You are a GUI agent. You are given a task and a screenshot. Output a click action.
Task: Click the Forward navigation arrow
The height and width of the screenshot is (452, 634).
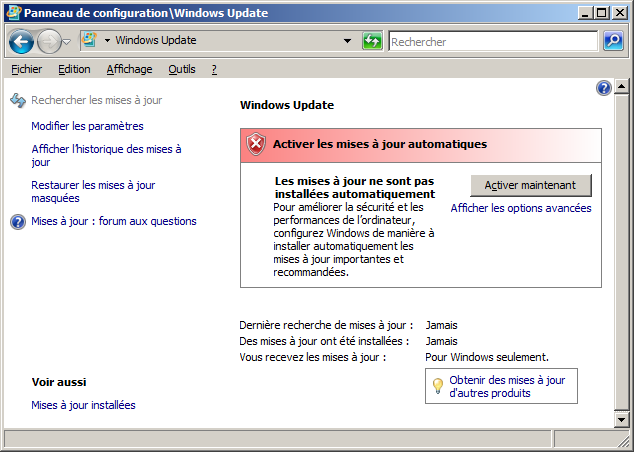click(49, 41)
